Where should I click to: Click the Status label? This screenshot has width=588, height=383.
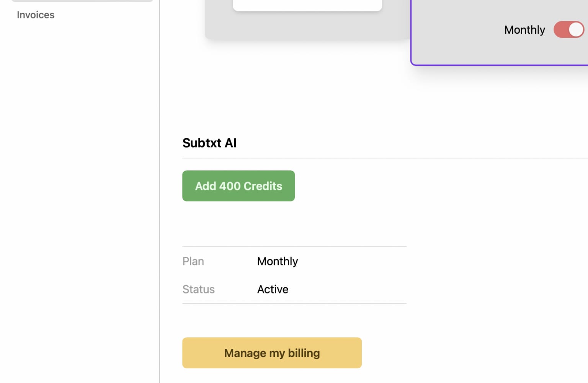click(198, 289)
